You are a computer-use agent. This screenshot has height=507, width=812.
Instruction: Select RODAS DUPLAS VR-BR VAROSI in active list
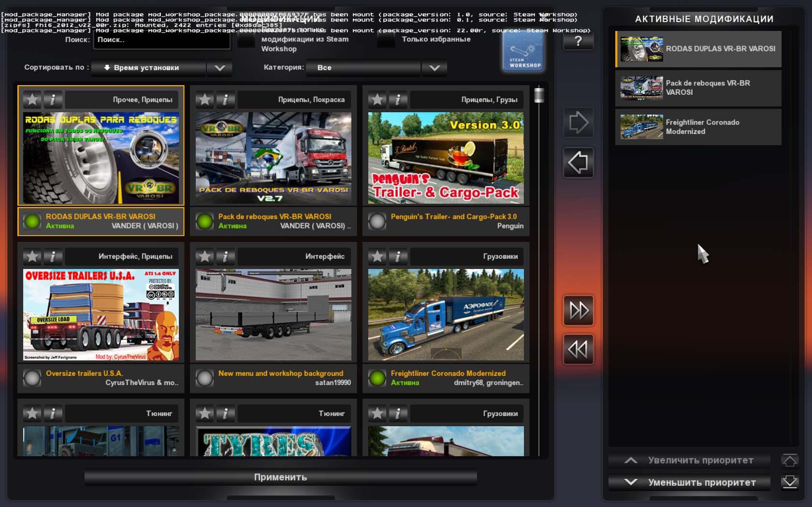(698, 49)
